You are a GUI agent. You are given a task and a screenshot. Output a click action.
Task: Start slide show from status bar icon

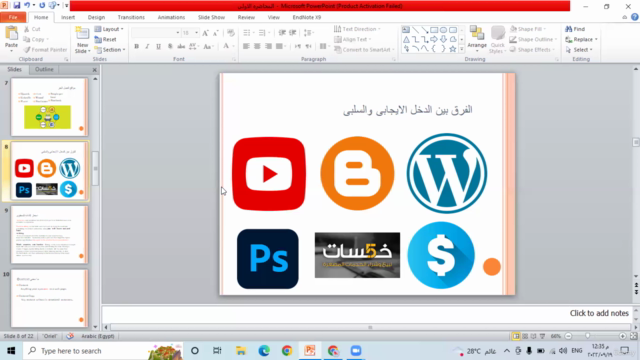[x=542, y=336]
